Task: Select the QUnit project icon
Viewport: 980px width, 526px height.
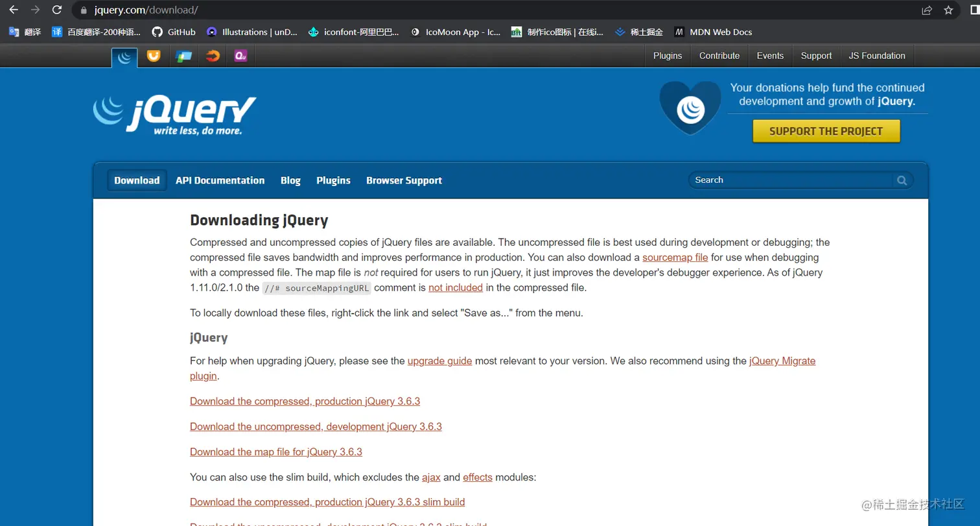Action: [x=240, y=56]
